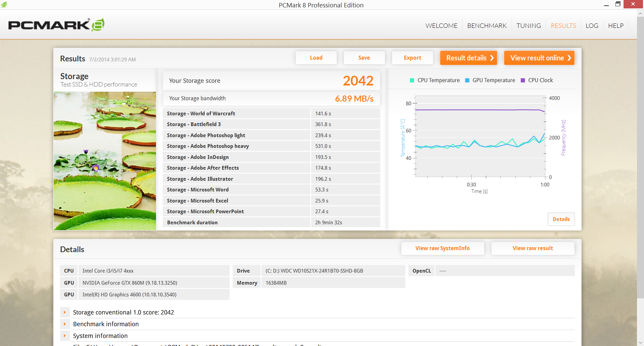Click the NVIDIA GeForce GTX 860M entry
644x346 pixels.
(x=154, y=283)
